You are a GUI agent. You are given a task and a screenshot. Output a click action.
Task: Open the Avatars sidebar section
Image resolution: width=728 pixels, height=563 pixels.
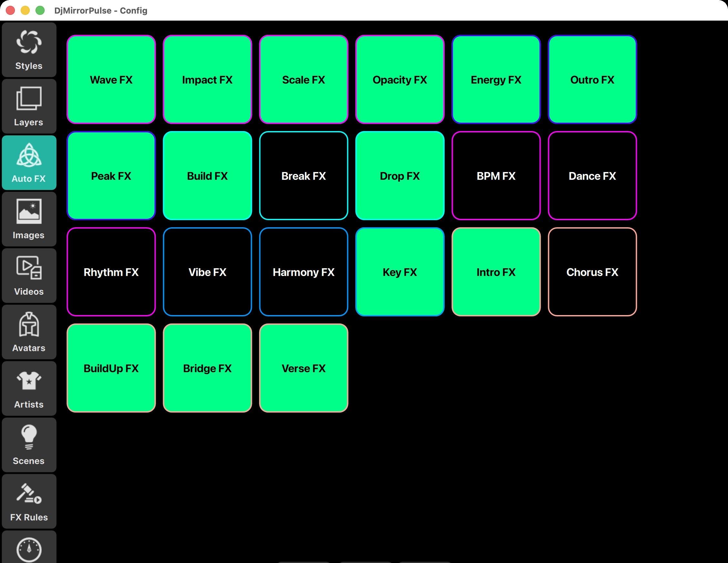tap(29, 332)
